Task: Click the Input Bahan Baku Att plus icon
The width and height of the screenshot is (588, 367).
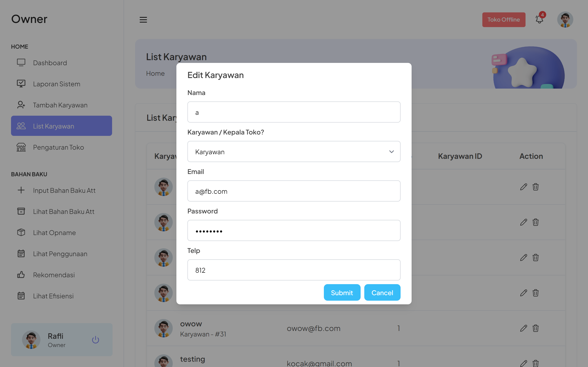Action: [x=21, y=190]
